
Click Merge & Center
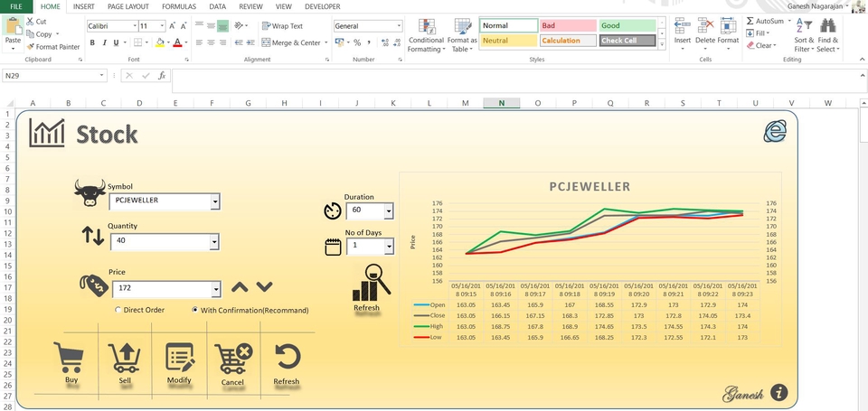pyautogui.click(x=291, y=42)
